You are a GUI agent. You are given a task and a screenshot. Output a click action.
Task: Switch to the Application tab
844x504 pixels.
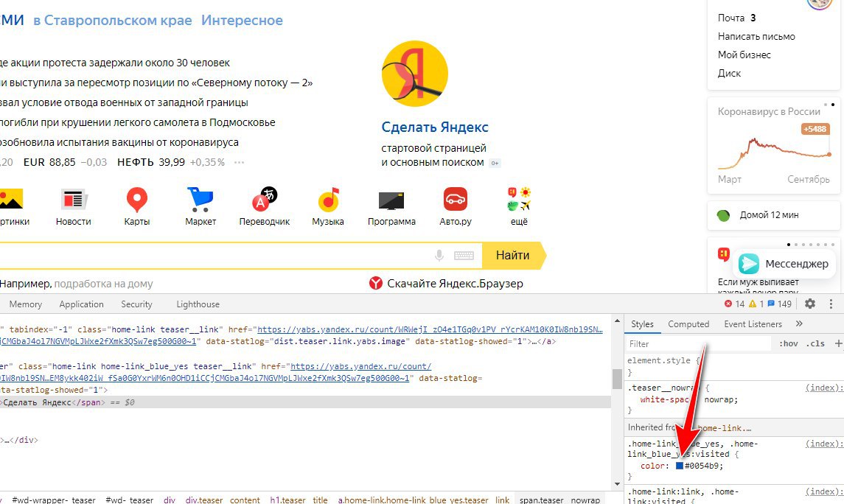(x=81, y=304)
